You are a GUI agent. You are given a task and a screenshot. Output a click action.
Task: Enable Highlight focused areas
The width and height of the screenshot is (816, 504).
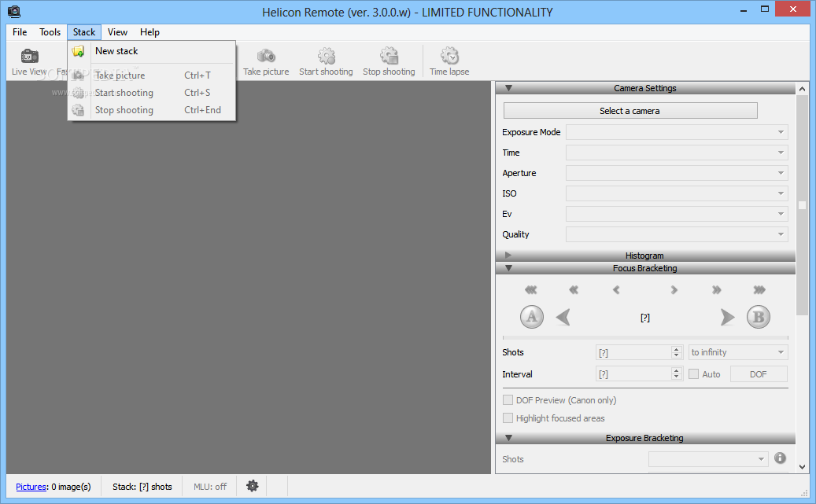tap(508, 418)
